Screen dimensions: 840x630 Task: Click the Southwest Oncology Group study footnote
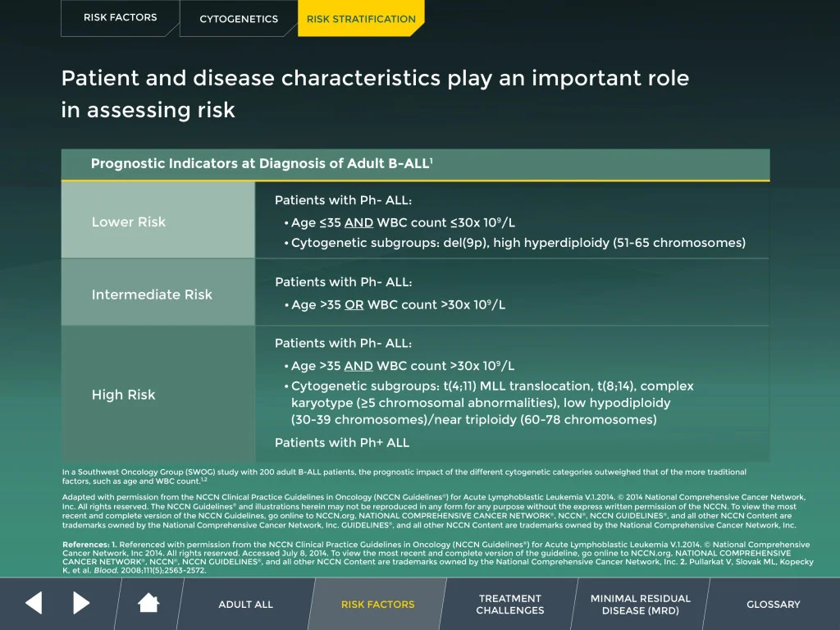point(404,477)
